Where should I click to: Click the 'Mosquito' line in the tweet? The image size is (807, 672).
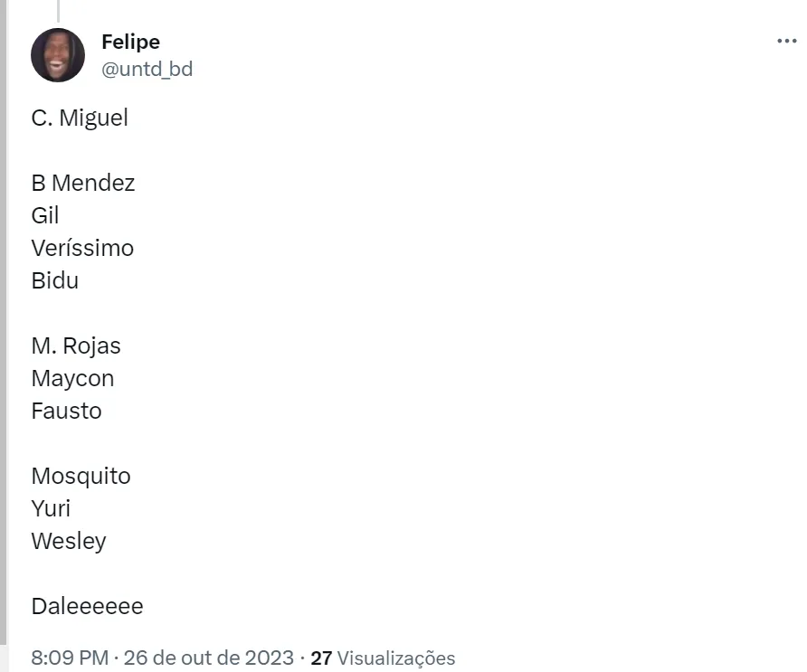[x=81, y=476]
